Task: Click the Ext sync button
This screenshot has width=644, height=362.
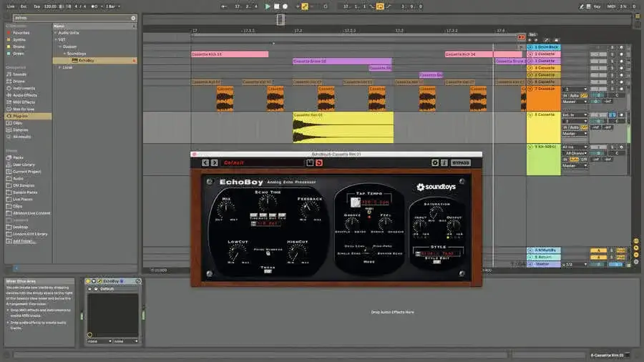Action: pos(24,6)
